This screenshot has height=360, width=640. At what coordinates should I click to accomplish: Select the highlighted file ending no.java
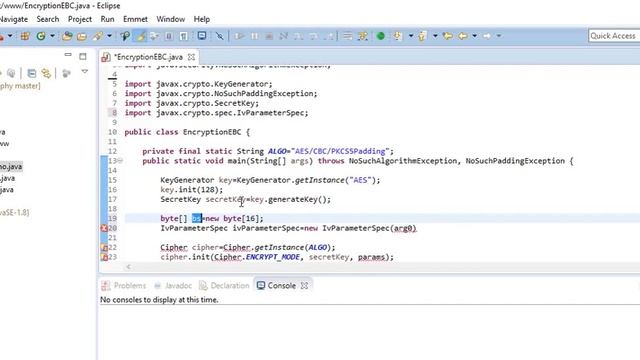point(11,167)
